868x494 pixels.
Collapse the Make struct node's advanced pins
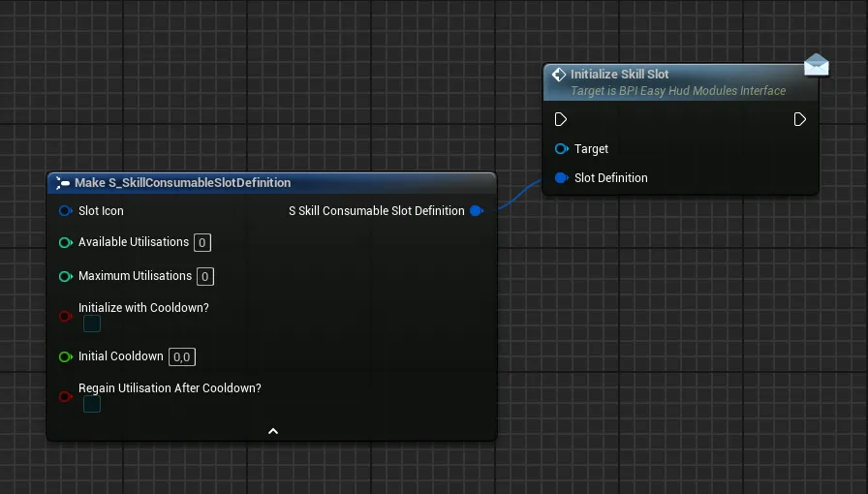(x=273, y=431)
